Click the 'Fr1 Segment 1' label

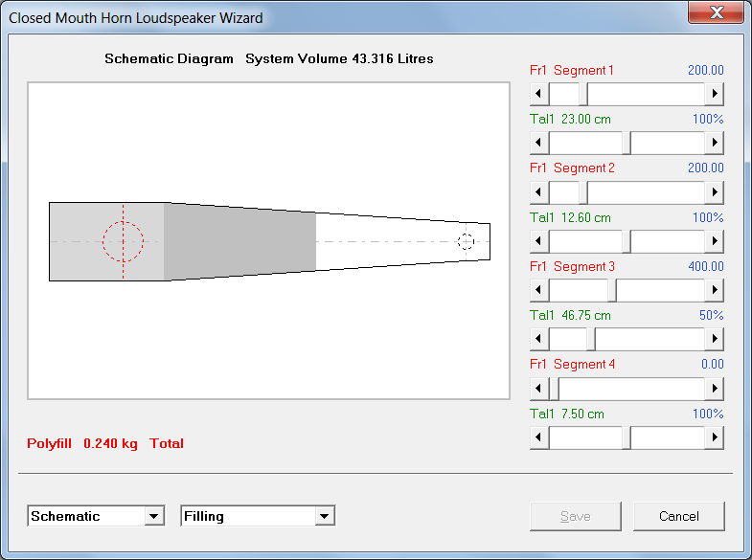[x=572, y=70]
